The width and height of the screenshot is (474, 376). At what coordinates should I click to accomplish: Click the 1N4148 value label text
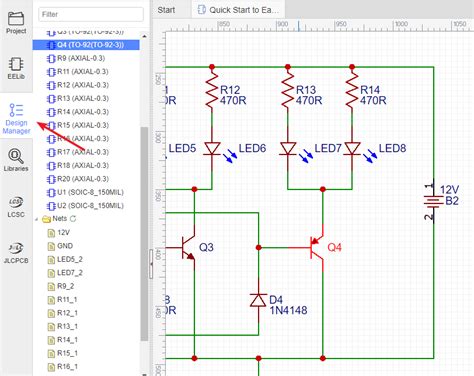coord(288,310)
